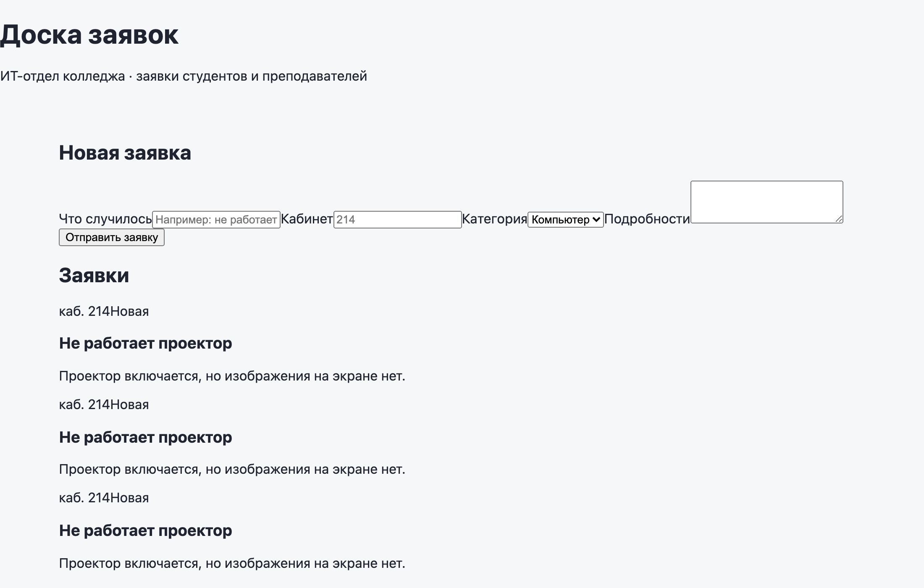Select the third "Не работает проектор" ticket title

145,530
